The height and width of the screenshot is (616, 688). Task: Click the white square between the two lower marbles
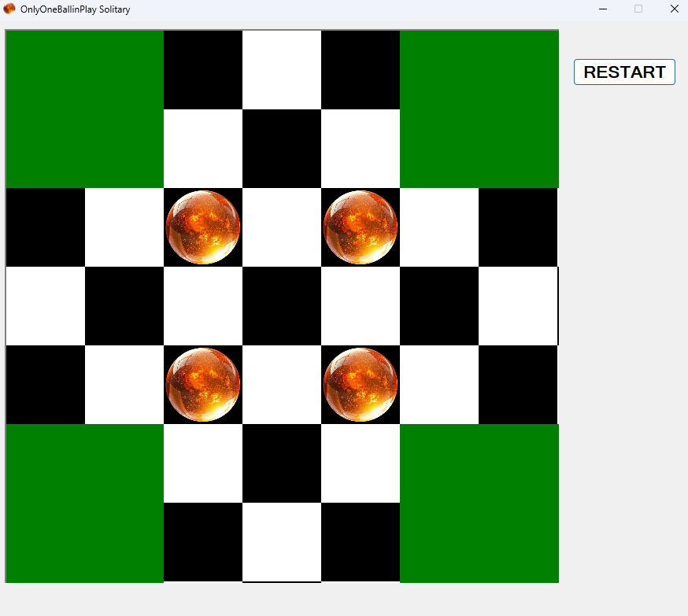[x=282, y=385]
